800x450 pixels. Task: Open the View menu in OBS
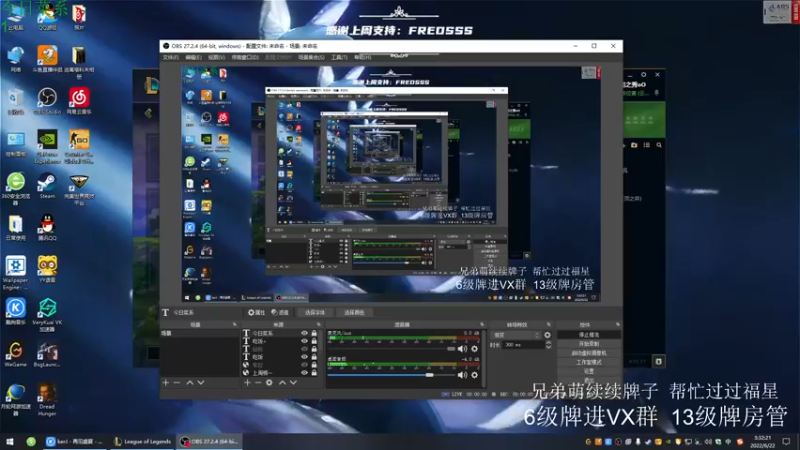216,58
